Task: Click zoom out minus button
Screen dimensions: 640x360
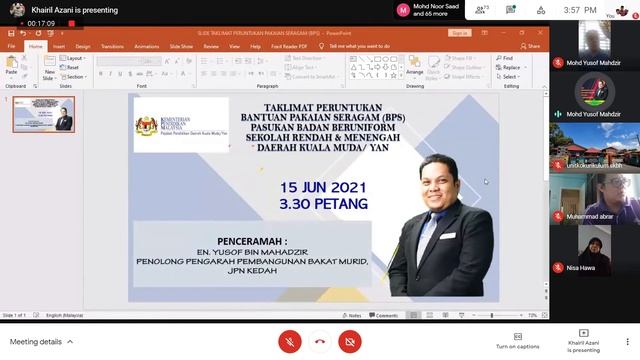Action: 474,316
